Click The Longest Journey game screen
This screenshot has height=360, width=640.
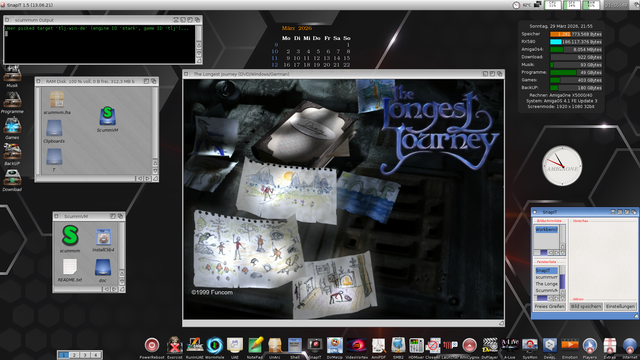(343, 199)
